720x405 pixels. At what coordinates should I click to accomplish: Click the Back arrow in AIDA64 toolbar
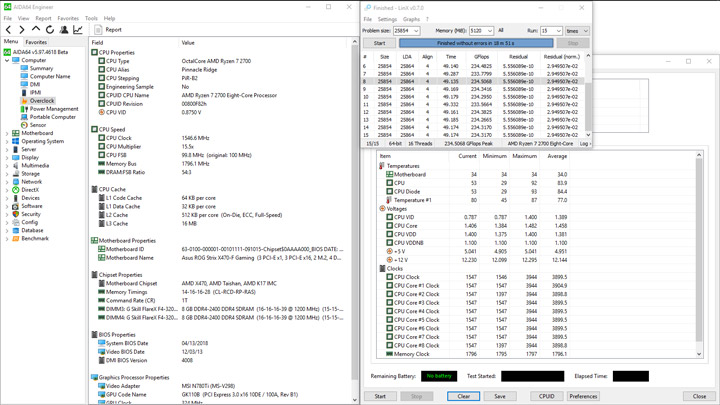(x=9, y=30)
